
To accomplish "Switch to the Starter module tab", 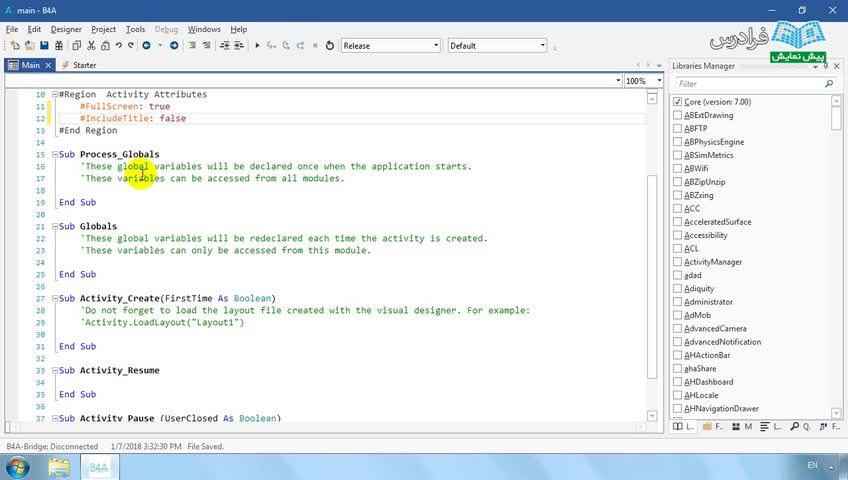I will pyautogui.click(x=78, y=65).
